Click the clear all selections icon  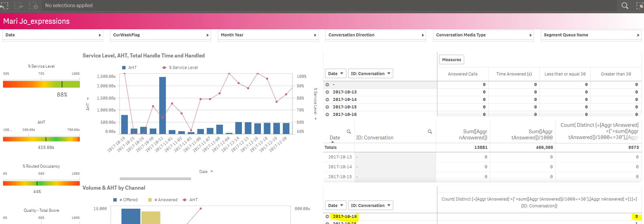click(33, 5)
